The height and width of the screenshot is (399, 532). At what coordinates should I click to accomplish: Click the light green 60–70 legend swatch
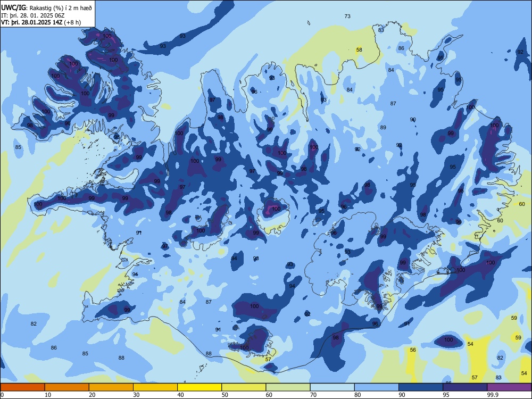(x=288, y=387)
